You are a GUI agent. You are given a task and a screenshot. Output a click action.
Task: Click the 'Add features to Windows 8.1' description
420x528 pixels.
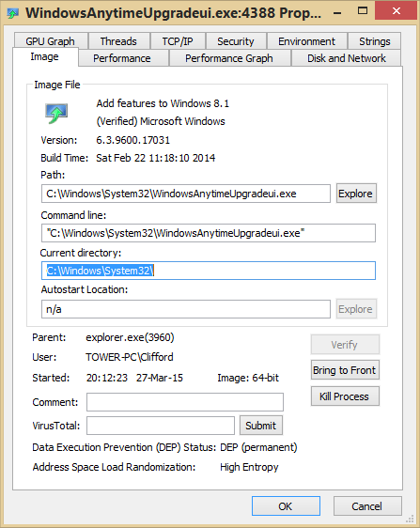(x=163, y=103)
